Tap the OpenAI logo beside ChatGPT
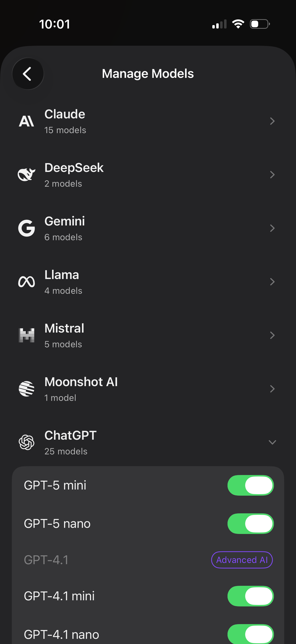Screen dimensions: 296x644 [x=27, y=442]
